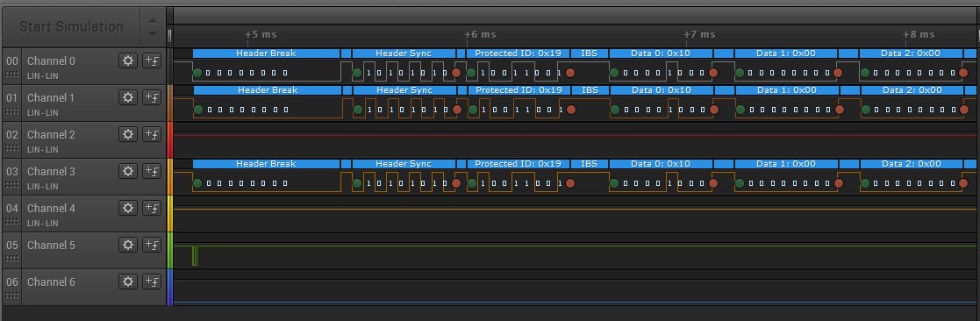Click Channel 3 Header Break frame

pyautogui.click(x=266, y=164)
